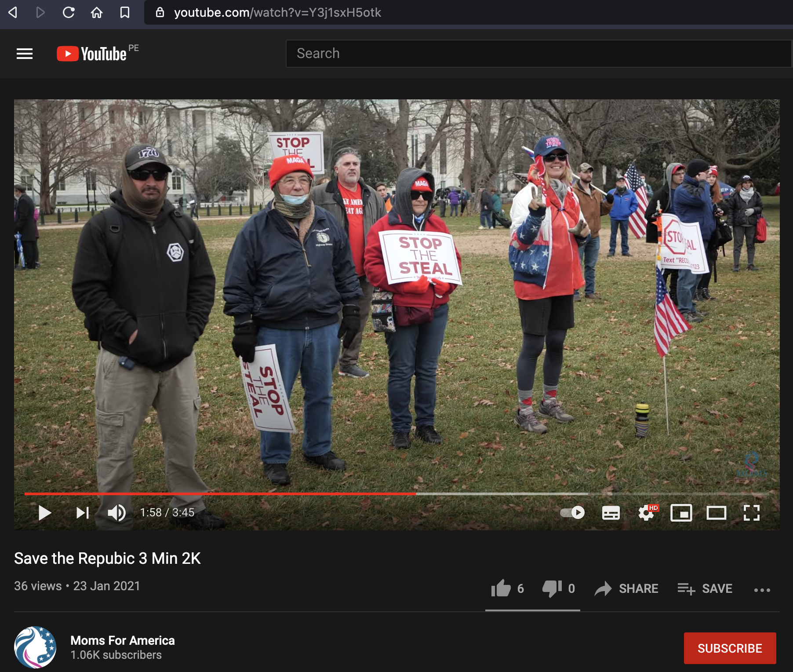Mute the video volume
Viewport: 793px width, 672px height.
click(x=116, y=513)
